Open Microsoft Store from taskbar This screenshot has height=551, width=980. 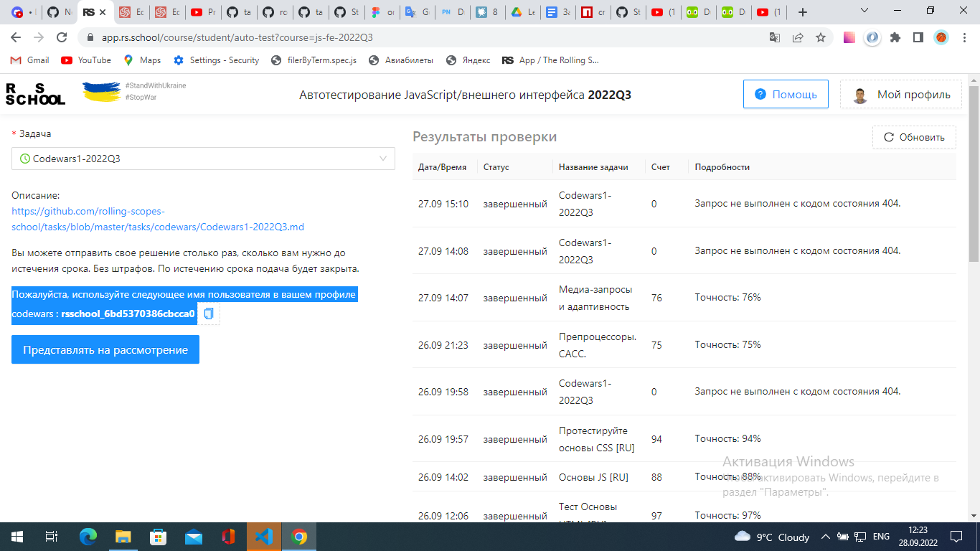[x=159, y=537]
